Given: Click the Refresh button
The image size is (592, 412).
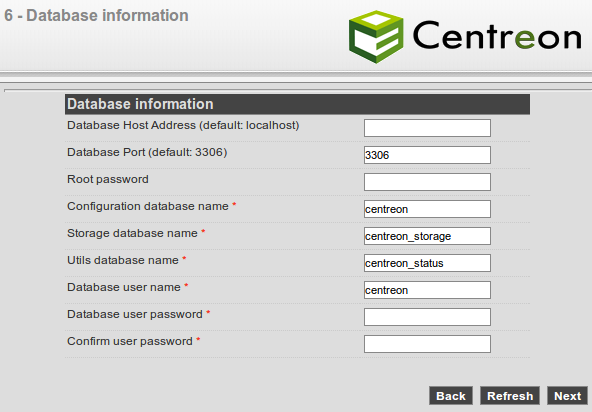Looking at the screenshot, I should tap(510, 396).
